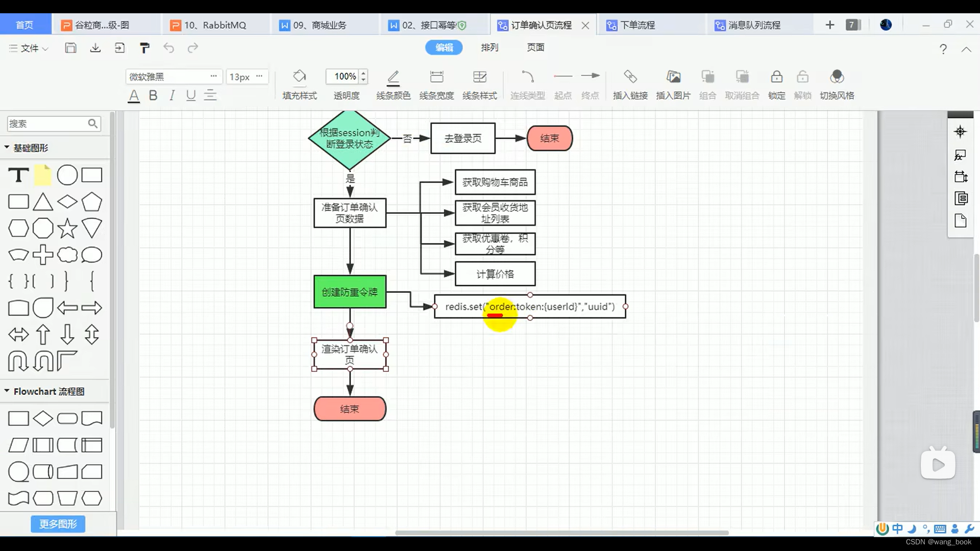Click the Undo arrow icon
The width and height of the screenshot is (980, 551).
point(168,48)
